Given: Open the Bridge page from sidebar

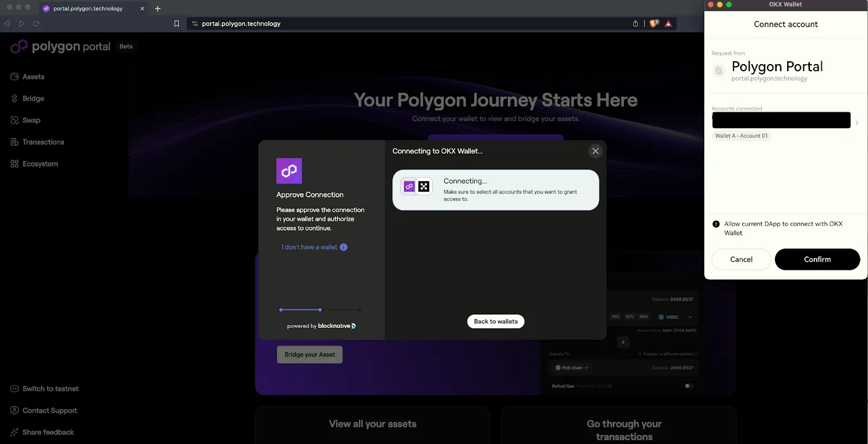Looking at the screenshot, I should [27, 98].
